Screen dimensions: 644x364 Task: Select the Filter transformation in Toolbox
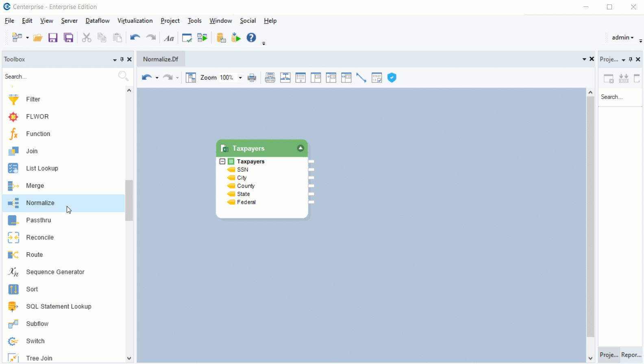point(33,99)
